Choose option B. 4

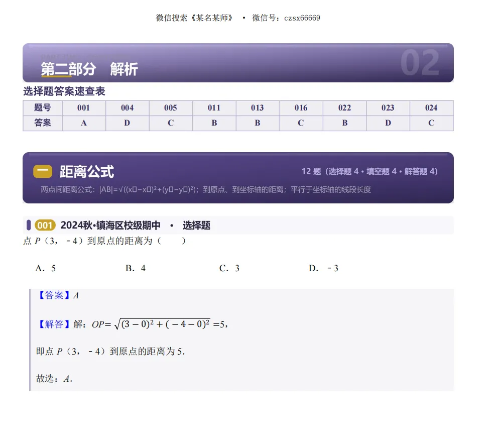coord(136,268)
